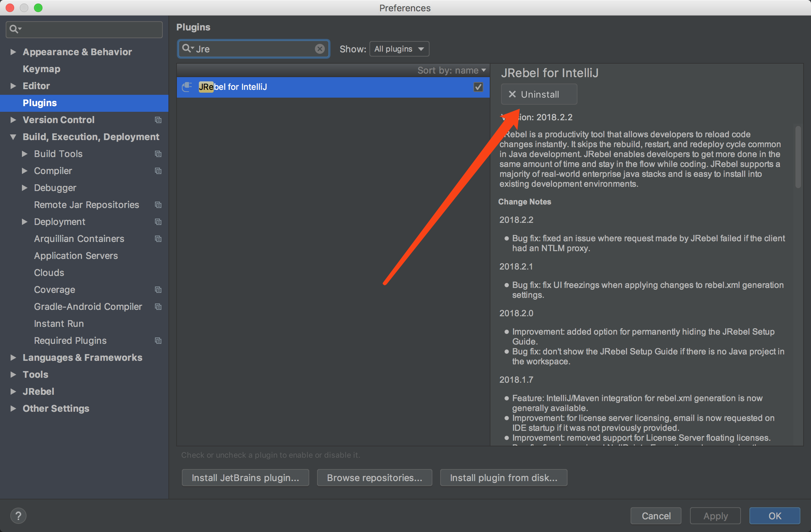Expand the JRebel section in sidebar

coord(13,391)
